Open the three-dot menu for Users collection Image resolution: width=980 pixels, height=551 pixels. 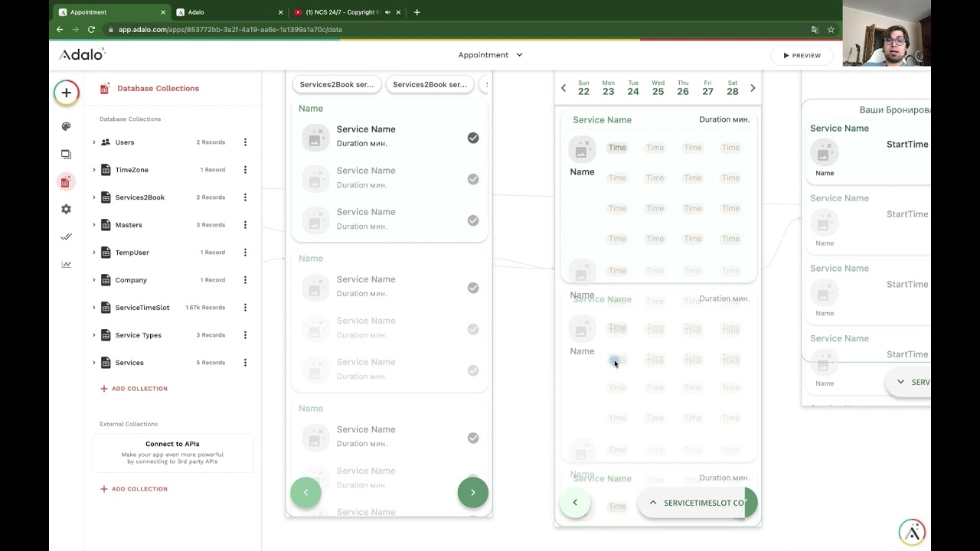click(245, 142)
